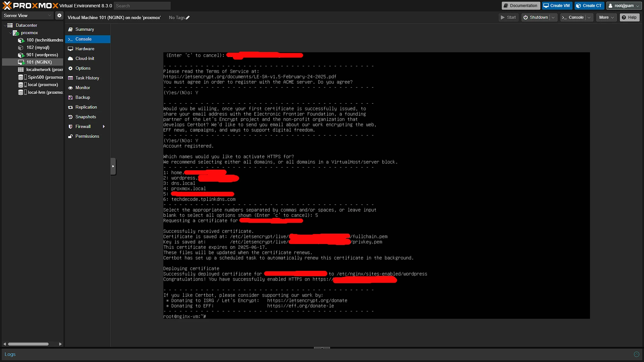The height and width of the screenshot is (362, 644).
Task: Open the Permissions panel
Action: pos(88,136)
